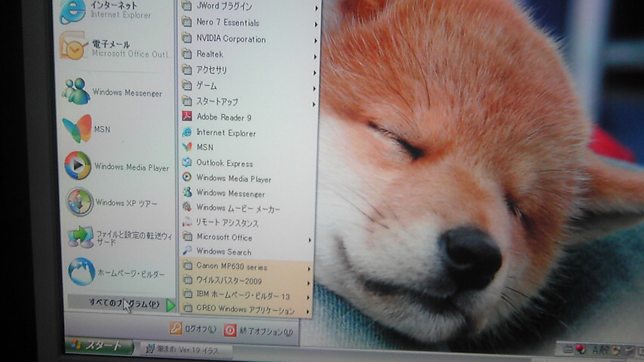Click the MSN icon in the programs list
Image resolution: width=644 pixels, height=362 pixels.
tap(187, 147)
